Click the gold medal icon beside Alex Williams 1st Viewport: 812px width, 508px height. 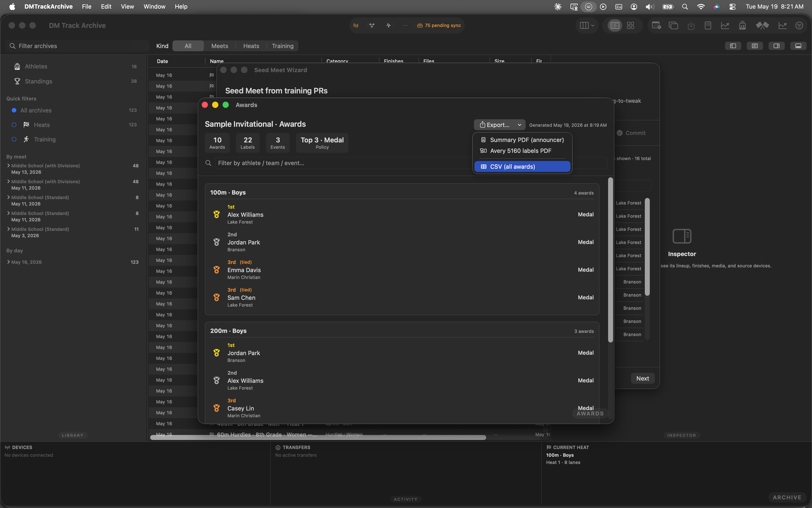click(x=216, y=214)
